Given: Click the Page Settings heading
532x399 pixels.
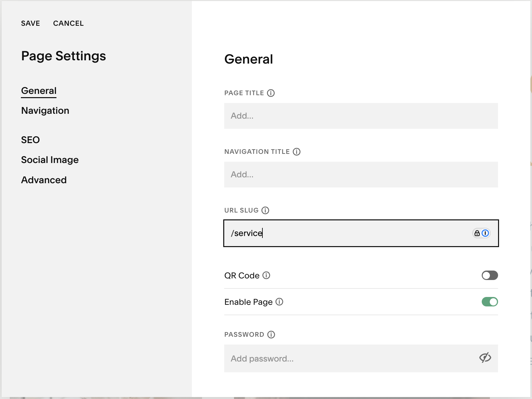Looking at the screenshot, I should point(64,56).
